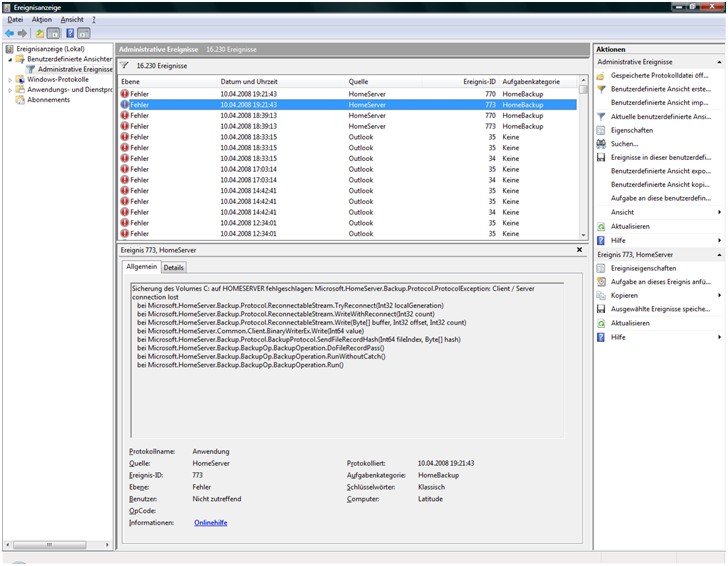Click the Administrative Ereignisse tree filter icon
The height and width of the screenshot is (566, 728).
click(x=31, y=69)
